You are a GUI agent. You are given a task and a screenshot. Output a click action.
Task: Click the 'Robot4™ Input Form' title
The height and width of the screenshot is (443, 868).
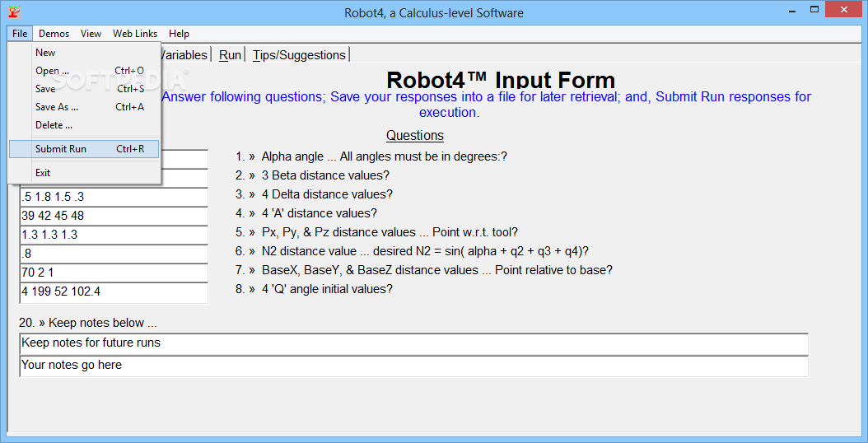[501, 81]
